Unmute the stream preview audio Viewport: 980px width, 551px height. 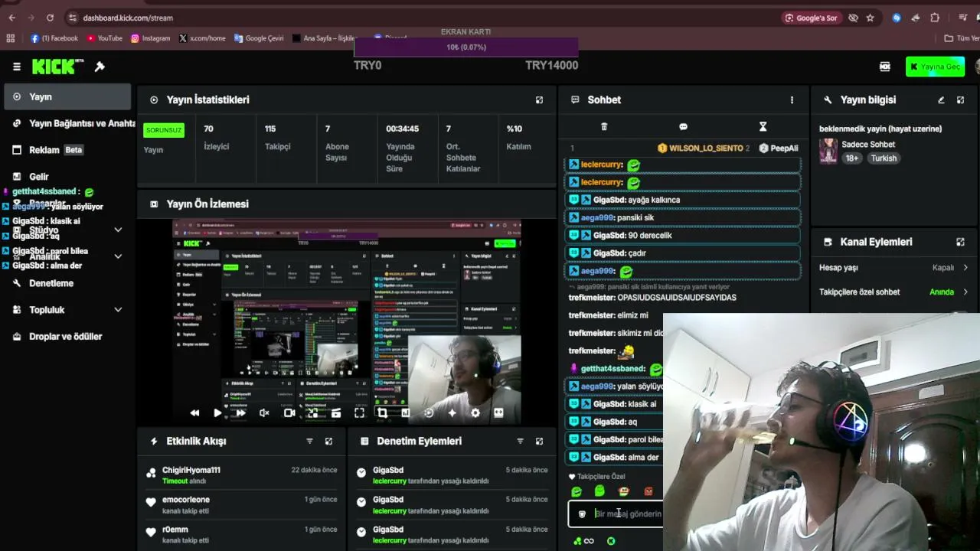click(x=264, y=412)
